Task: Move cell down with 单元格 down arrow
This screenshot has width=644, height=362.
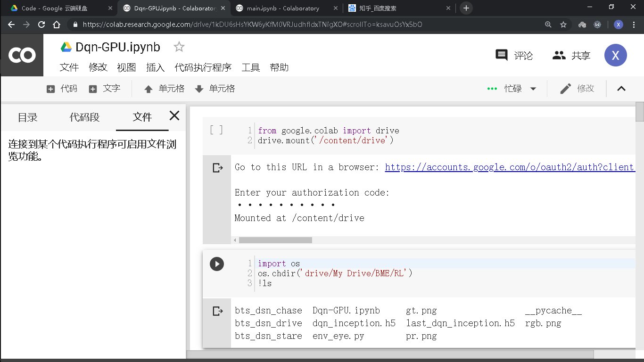Action: pyautogui.click(x=215, y=89)
